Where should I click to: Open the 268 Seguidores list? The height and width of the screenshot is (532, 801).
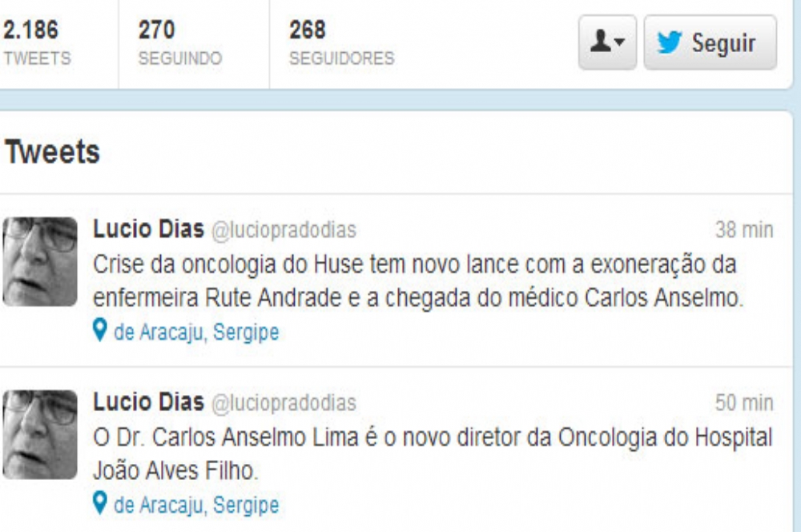tap(342, 42)
